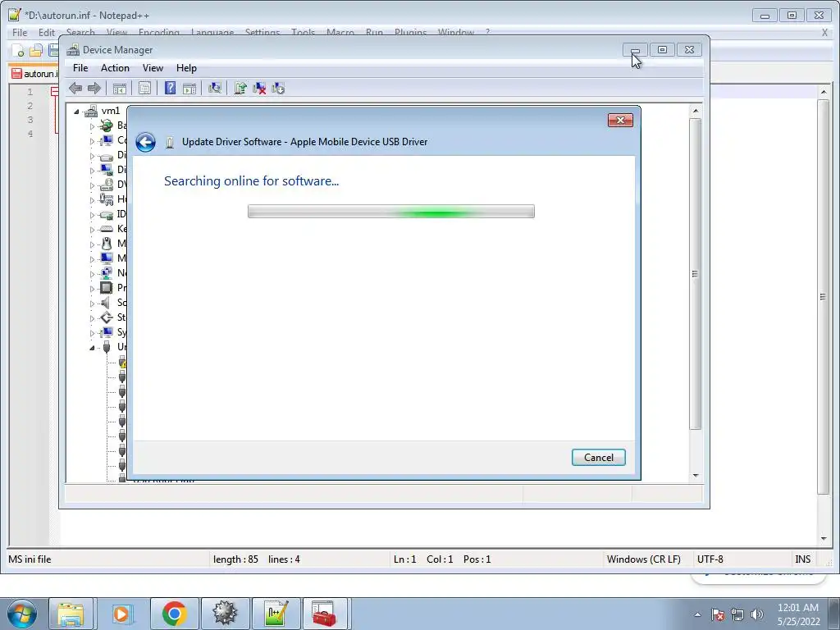840x630 pixels.
Task: Expand the System devices category arrow
Action: [x=92, y=333]
